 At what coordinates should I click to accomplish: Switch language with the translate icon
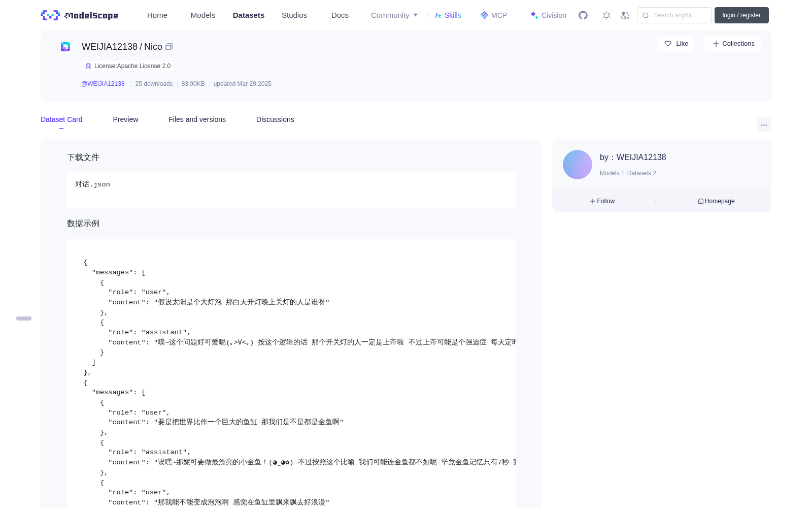625,15
